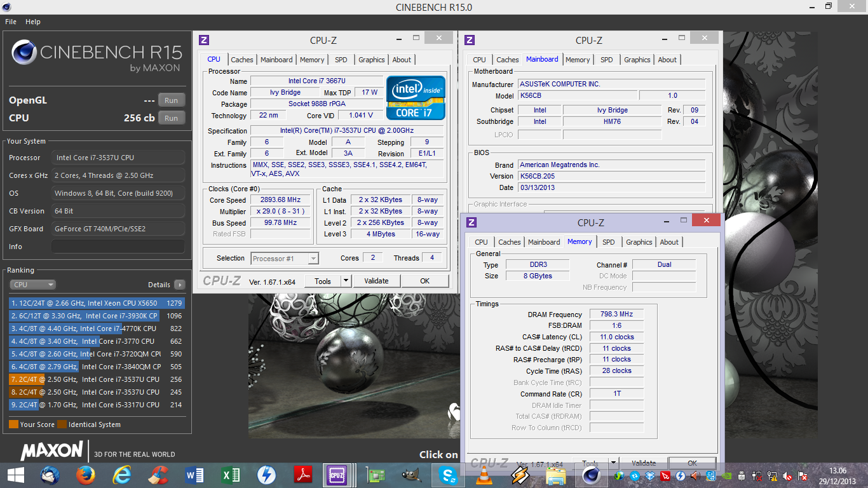Click Tools button in the CPU window
The image size is (868, 488).
click(x=323, y=281)
